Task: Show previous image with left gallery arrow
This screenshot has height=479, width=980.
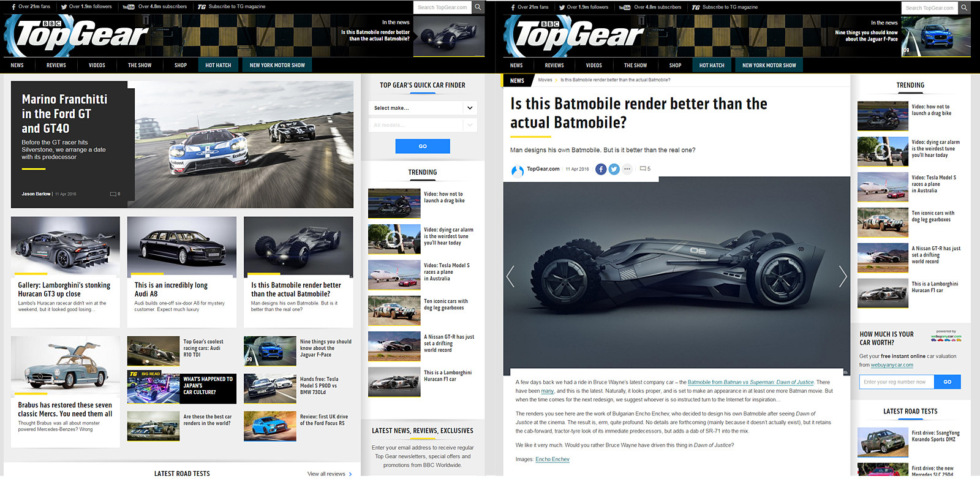Action: 510,276
